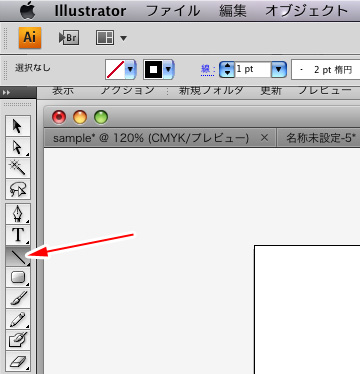Expand the tools panel double arrows
The height and width of the screenshot is (374, 360).
[6, 93]
